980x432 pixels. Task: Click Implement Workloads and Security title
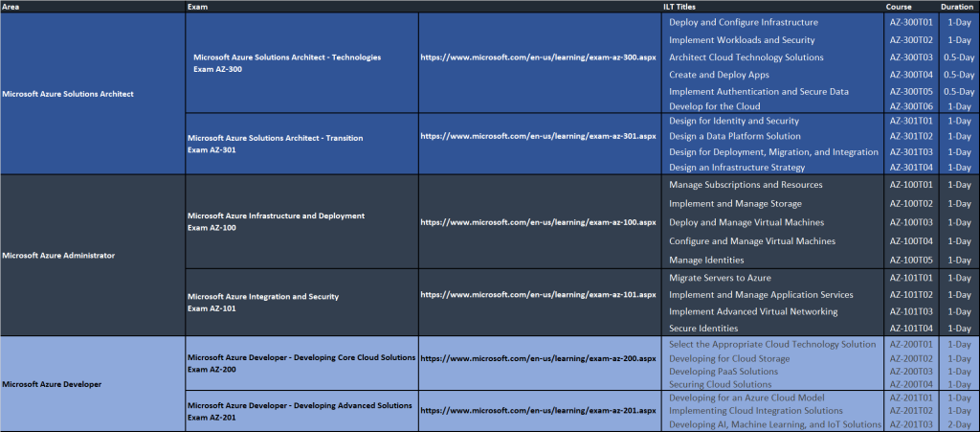click(x=742, y=39)
